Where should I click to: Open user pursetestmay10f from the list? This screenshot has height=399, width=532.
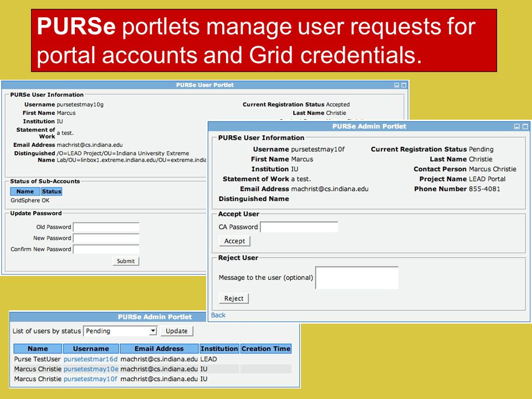point(90,378)
